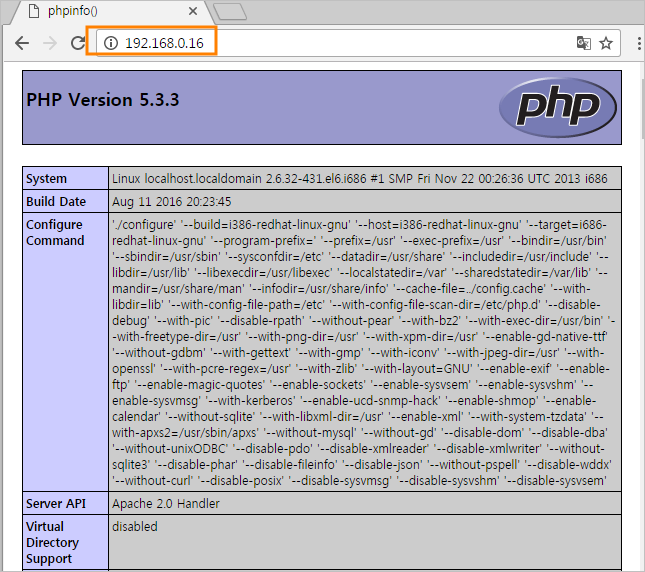
Task: Click '--without-mysql' in configure command
Action: (309, 433)
